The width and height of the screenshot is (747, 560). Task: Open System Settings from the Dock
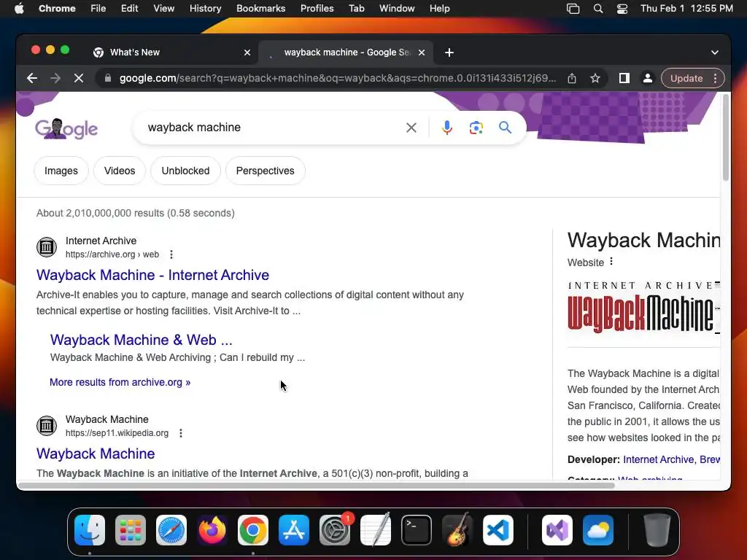coord(334,530)
